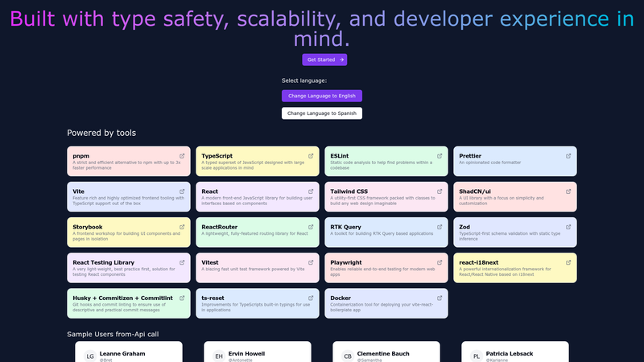
Task: Open React card external link icon
Action: coord(311,191)
